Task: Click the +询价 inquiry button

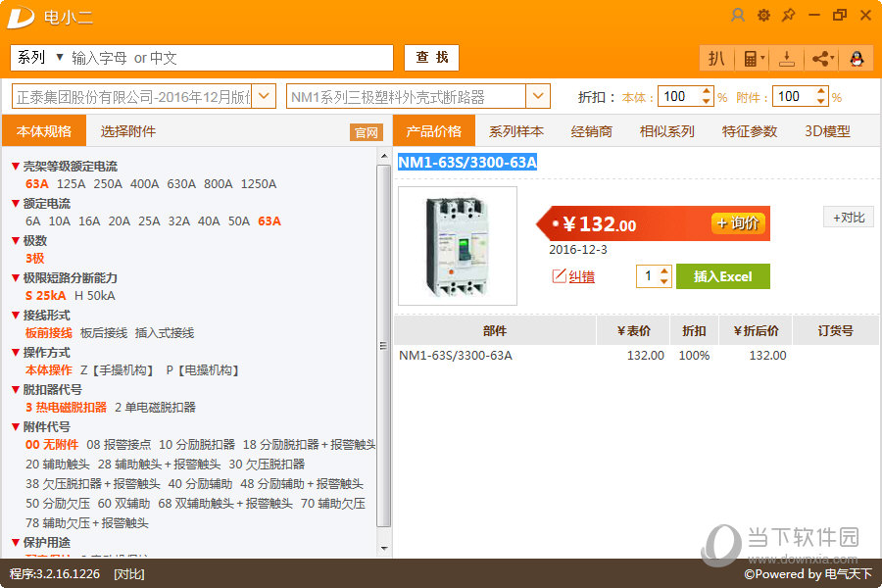Action: pos(739,222)
